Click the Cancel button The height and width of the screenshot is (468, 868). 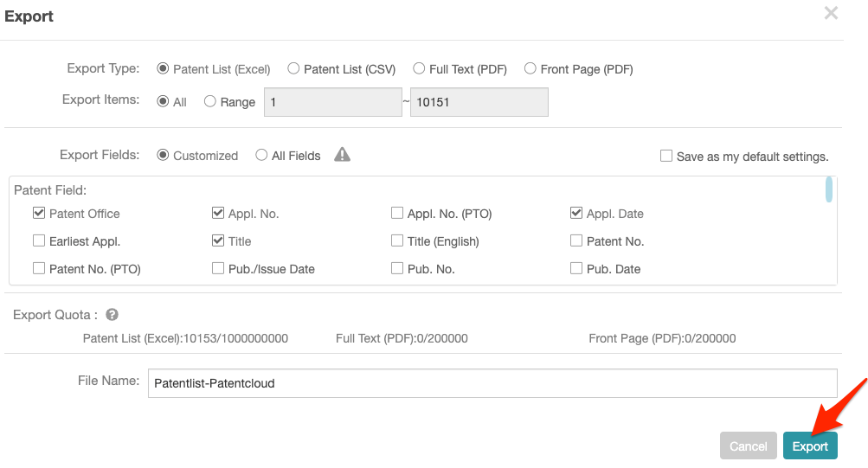point(749,446)
